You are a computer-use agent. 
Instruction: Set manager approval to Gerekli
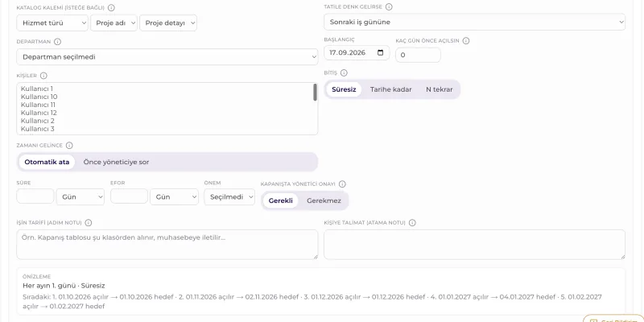coord(280,200)
